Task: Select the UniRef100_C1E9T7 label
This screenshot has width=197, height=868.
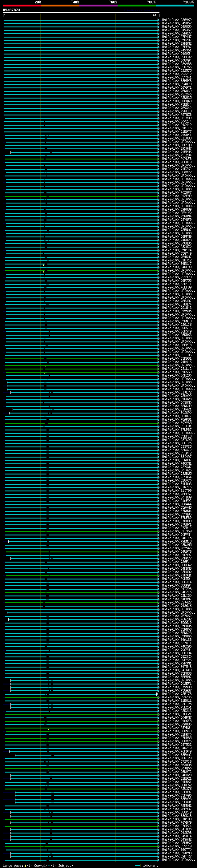Action: [176, 132]
